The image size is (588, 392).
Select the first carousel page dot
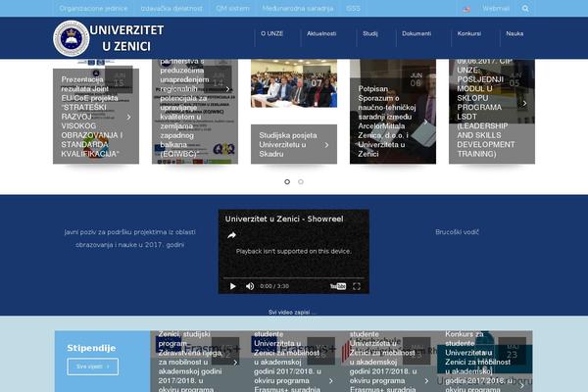point(287,181)
